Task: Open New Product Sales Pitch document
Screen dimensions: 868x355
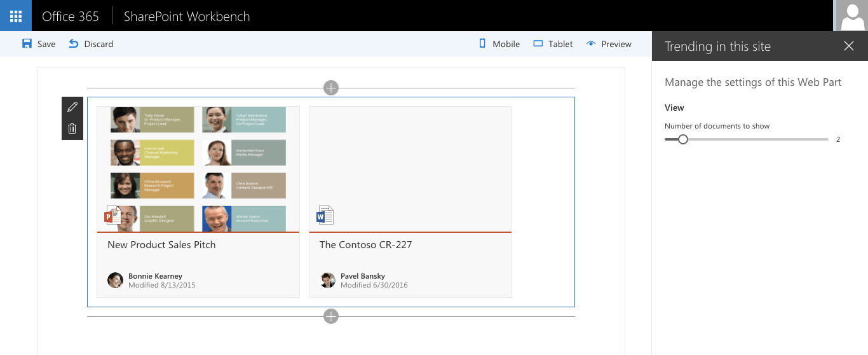Action: pos(161,244)
